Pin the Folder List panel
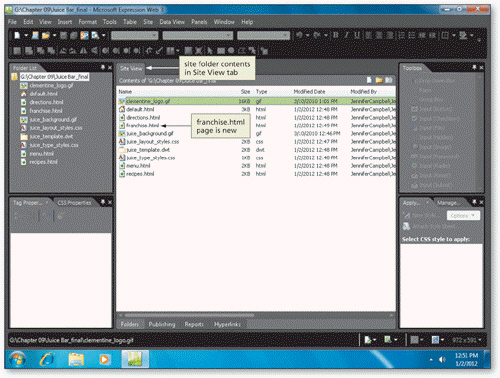500x378 pixels. point(103,67)
